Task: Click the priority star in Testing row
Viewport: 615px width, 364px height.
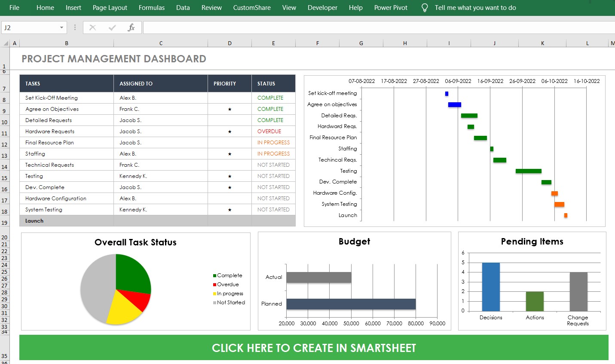Action: tap(229, 176)
